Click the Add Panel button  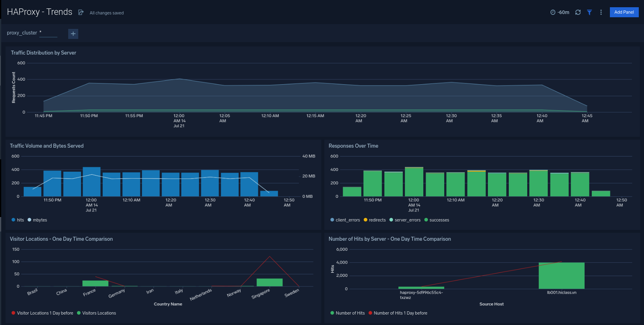[624, 12]
